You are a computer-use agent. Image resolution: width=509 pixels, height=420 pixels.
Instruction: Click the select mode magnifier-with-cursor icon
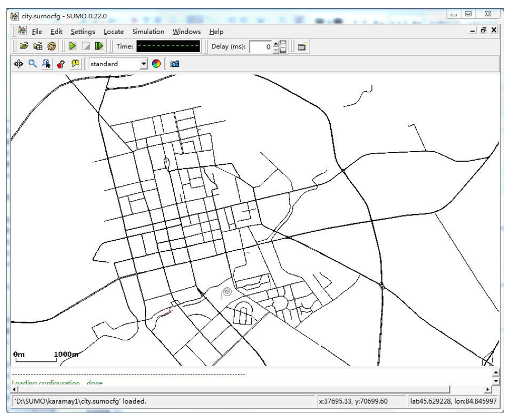pos(46,64)
